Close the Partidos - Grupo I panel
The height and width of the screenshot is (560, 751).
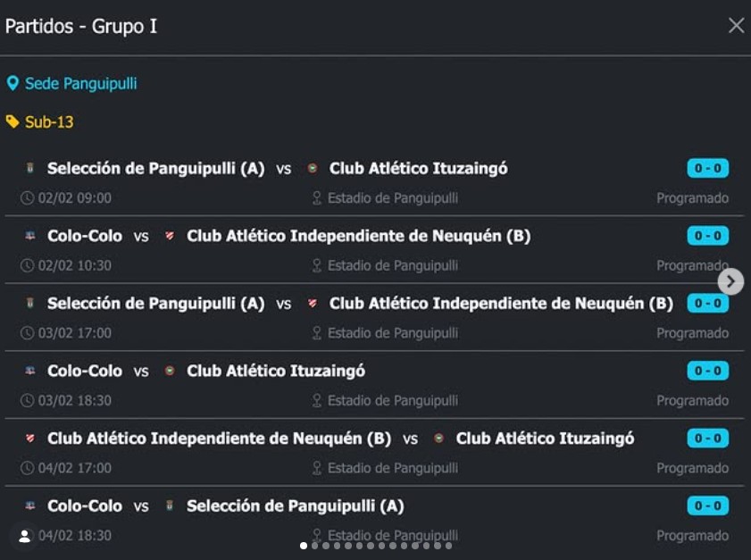(x=736, y=26)
